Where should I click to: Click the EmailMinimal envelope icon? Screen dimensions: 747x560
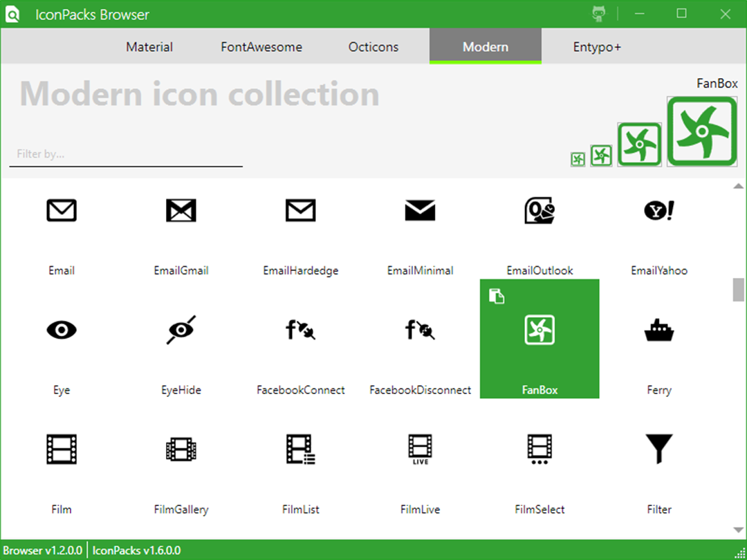[421, 210]
